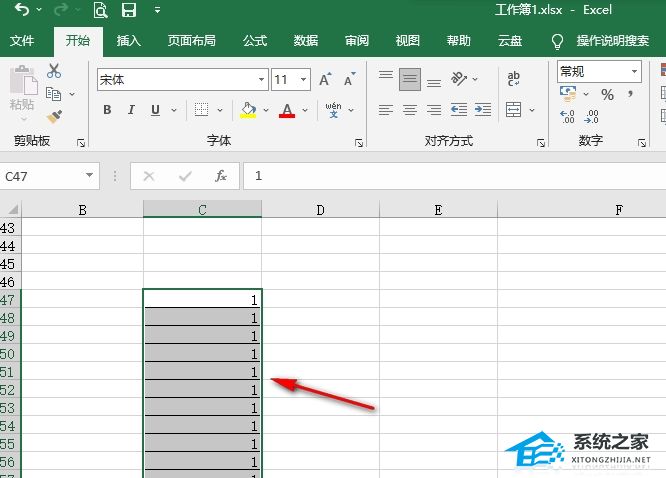
Task: Open the 文件 menu
Action: tap(22, 41)
